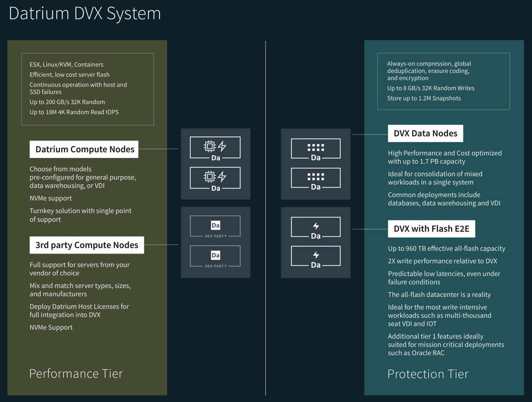
Task: Select 'Mix and match server types' text
Action: click(x=80, y=290)
